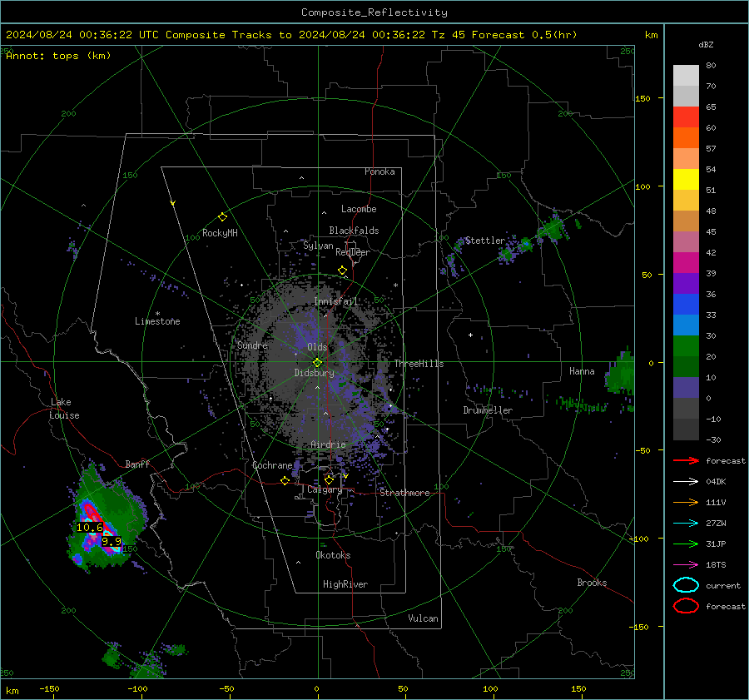
Task: Click the yellow radar-center diamond above Didsbury
Action: (x=317, y=363)
